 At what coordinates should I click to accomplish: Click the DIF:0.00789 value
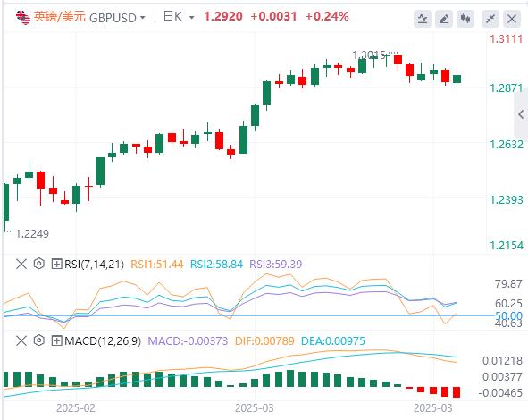264,340
